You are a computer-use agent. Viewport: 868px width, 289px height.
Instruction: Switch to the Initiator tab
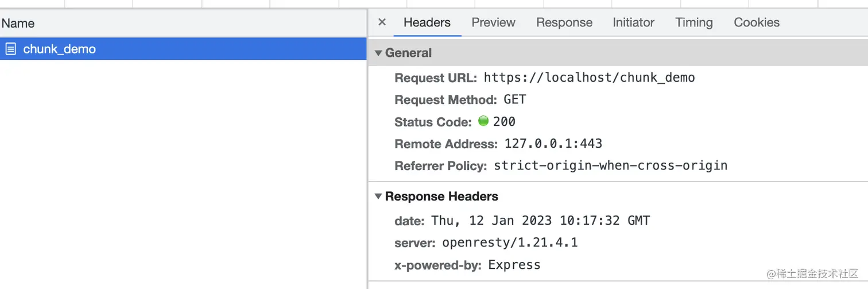click(633, 22)
